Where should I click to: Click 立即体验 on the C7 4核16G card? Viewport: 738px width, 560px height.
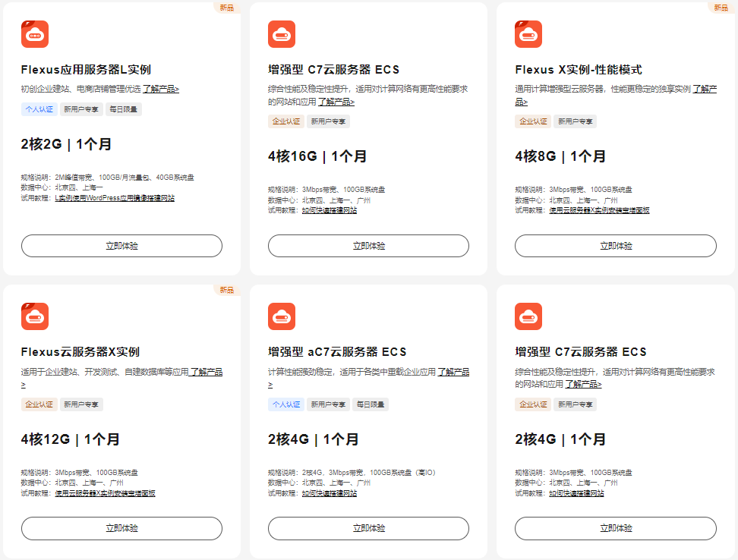pyautogui.click(x=368, y=246)
